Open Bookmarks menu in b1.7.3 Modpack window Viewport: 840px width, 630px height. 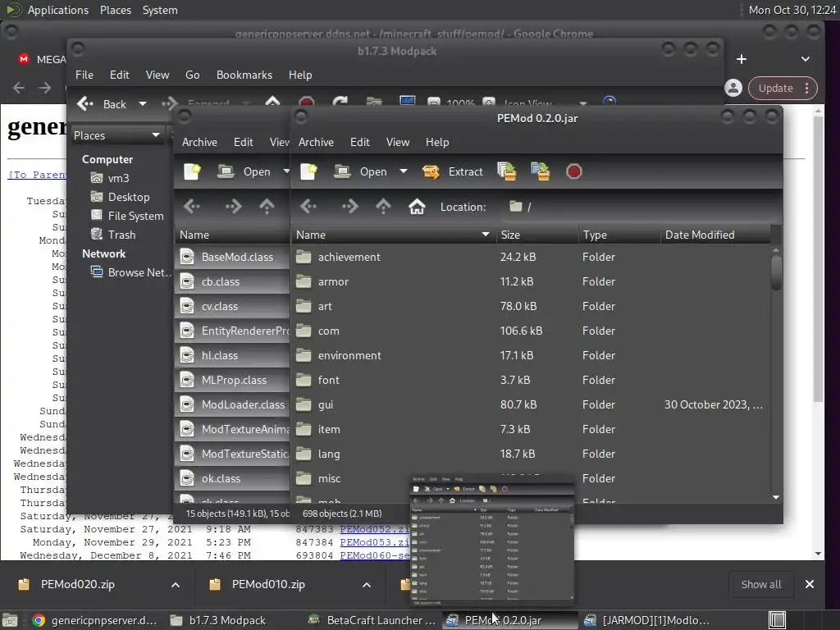tap(244, 75)
